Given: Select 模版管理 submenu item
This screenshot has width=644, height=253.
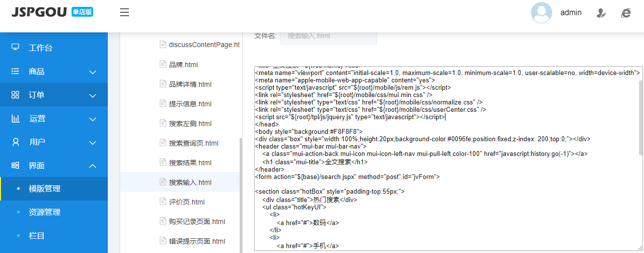Looking at the screenshot, I should 54,189.
